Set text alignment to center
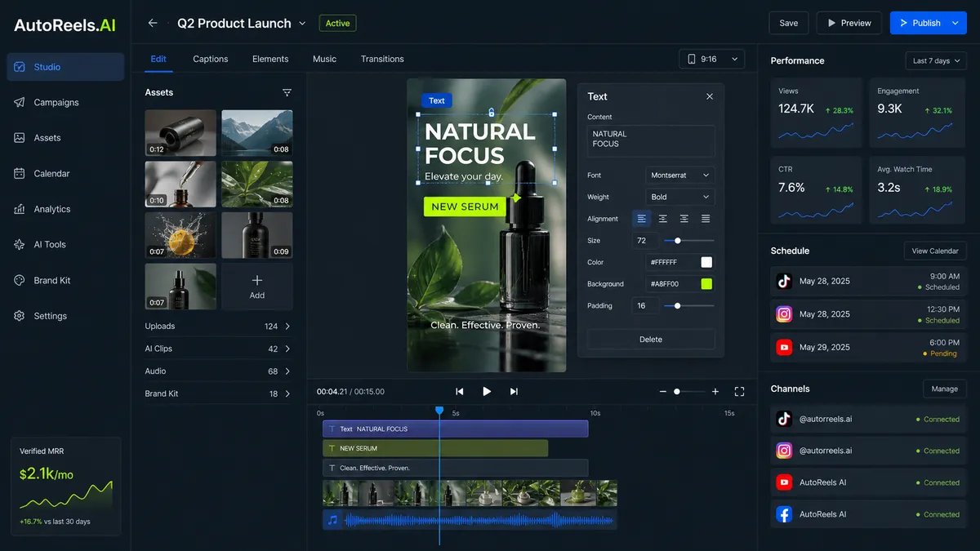The image size is (980, 551). point(663,219)
